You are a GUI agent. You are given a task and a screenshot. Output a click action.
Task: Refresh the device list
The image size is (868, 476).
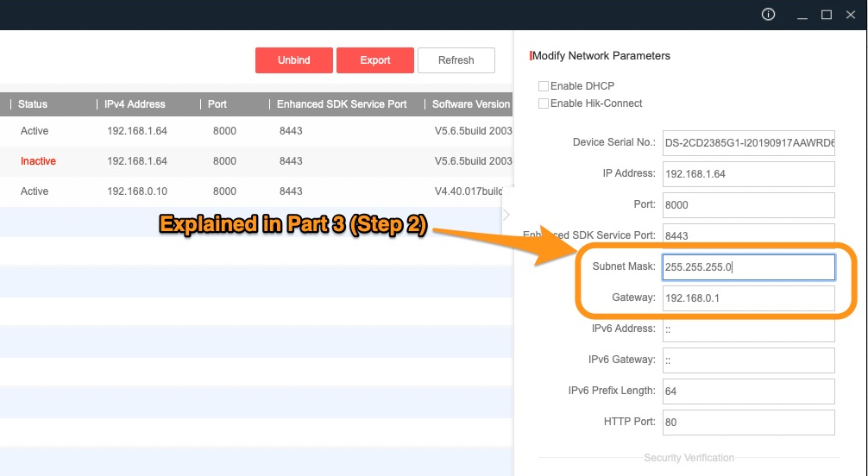[x=456, y=60]
